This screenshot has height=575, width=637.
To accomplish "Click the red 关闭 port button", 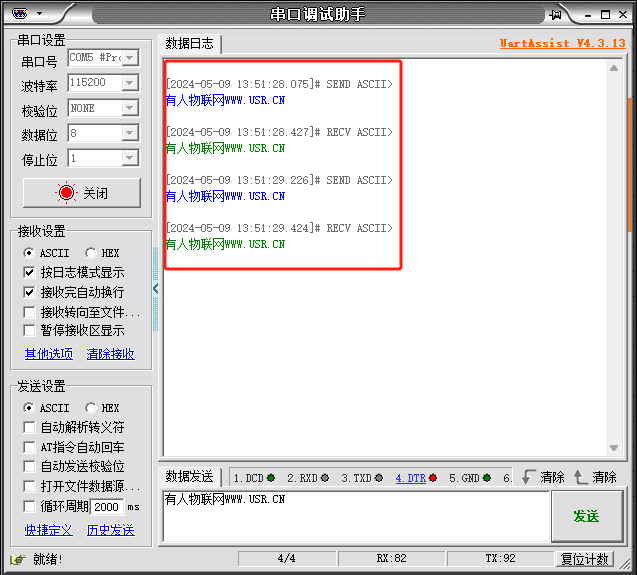I will coord(82,193).
